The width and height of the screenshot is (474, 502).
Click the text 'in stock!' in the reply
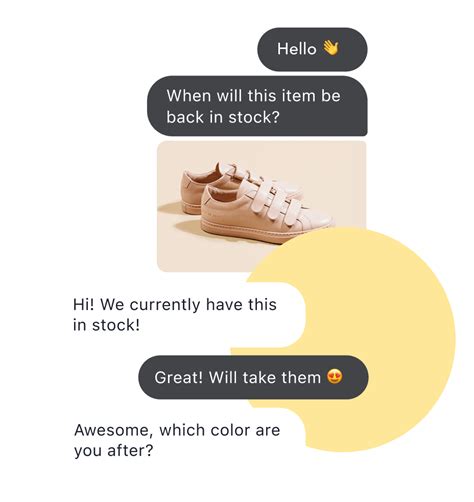(106, 325)
